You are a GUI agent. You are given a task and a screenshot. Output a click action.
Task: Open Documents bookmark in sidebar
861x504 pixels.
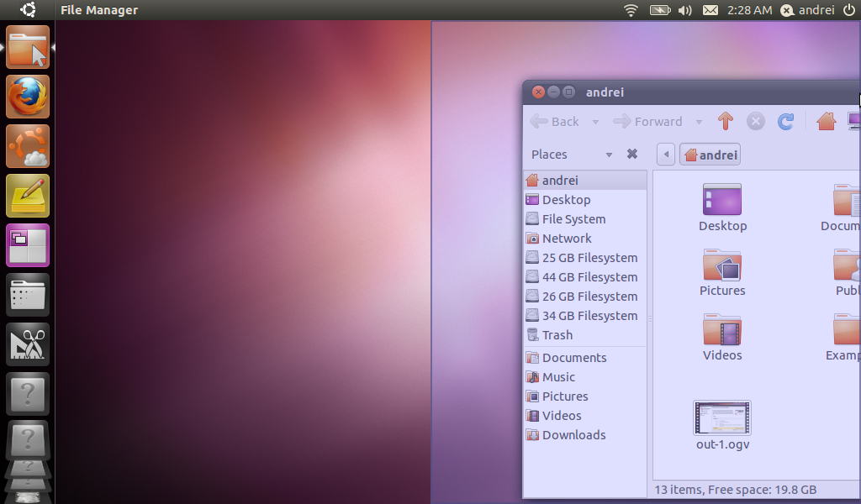tap(585, 358)
